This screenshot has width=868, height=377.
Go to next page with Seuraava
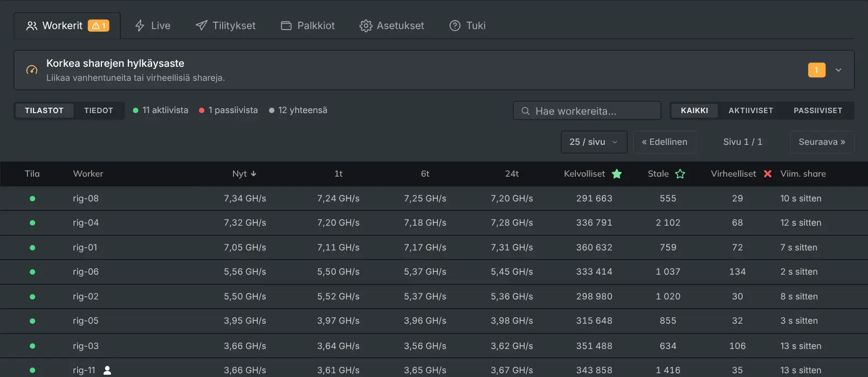coord(822,142)
